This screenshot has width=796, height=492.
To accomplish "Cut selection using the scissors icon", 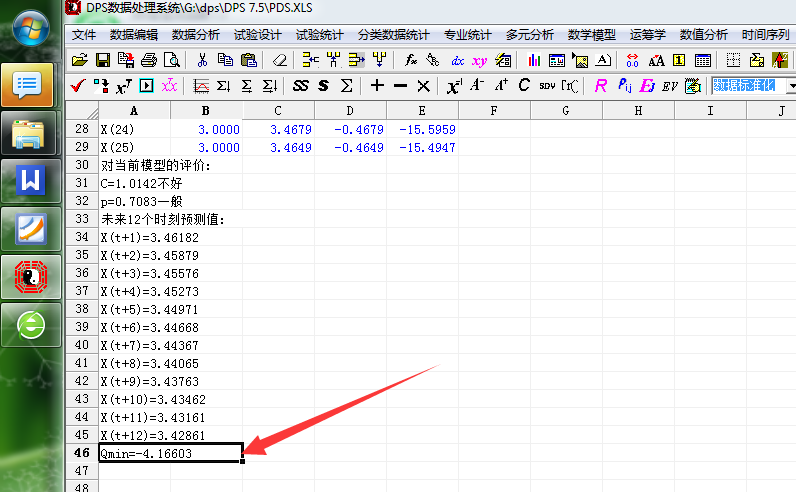I will 202,60.
